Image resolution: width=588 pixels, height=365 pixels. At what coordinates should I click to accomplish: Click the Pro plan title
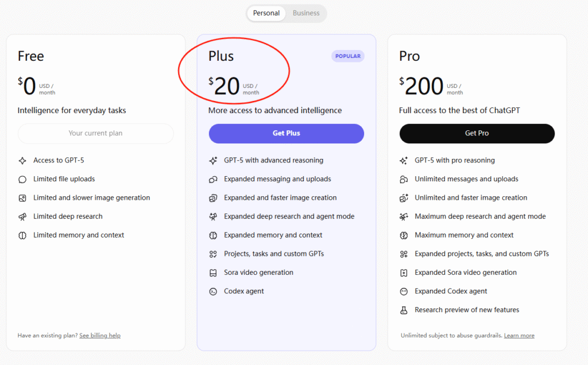(x=409, y=56)
